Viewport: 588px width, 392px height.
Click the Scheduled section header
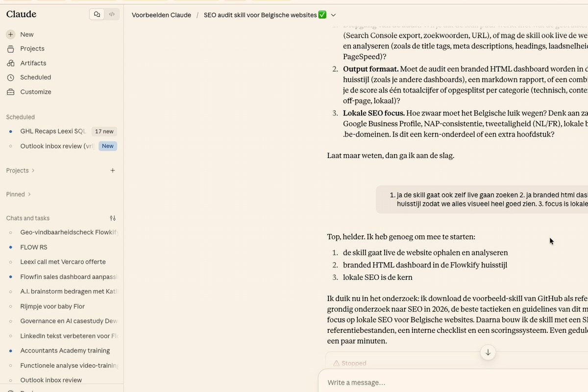[20, 117]
